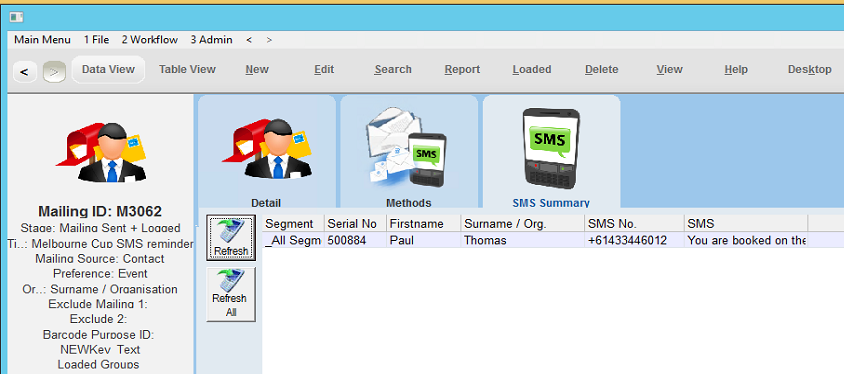This screenshot has height=374, width=844.
Task: Sort by the Surname / Org. column header
Action: point(523,224)
